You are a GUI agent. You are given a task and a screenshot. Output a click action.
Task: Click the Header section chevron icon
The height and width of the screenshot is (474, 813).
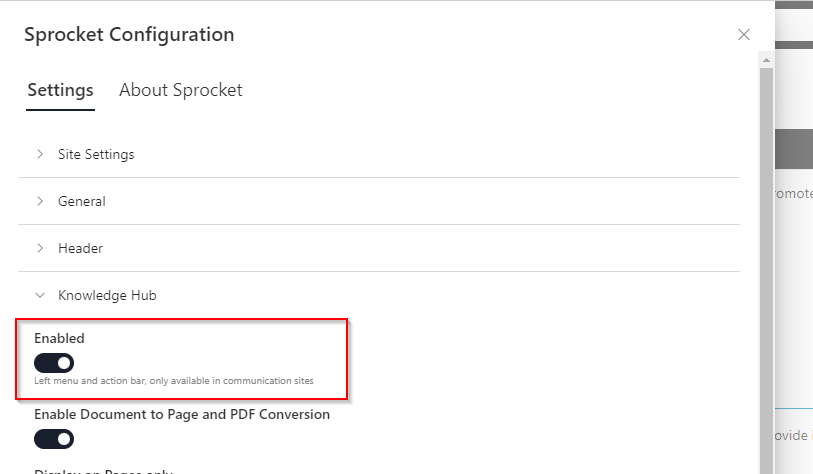(x=40, y=248)
